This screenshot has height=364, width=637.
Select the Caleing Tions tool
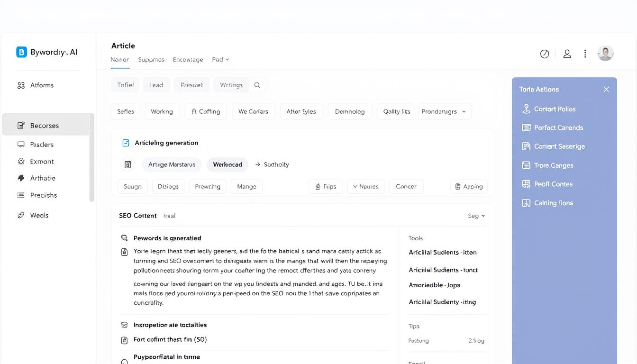pyautogui.click(x=553, y=203)
